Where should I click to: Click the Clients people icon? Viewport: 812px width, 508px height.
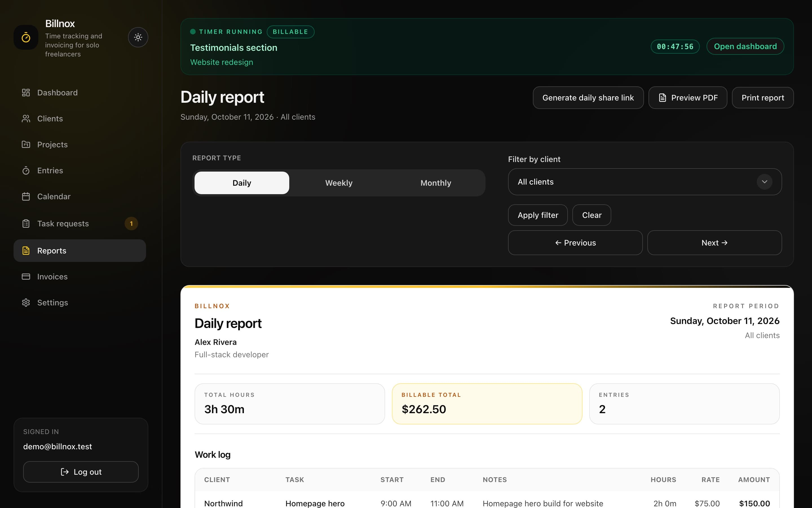pos(26,119)
